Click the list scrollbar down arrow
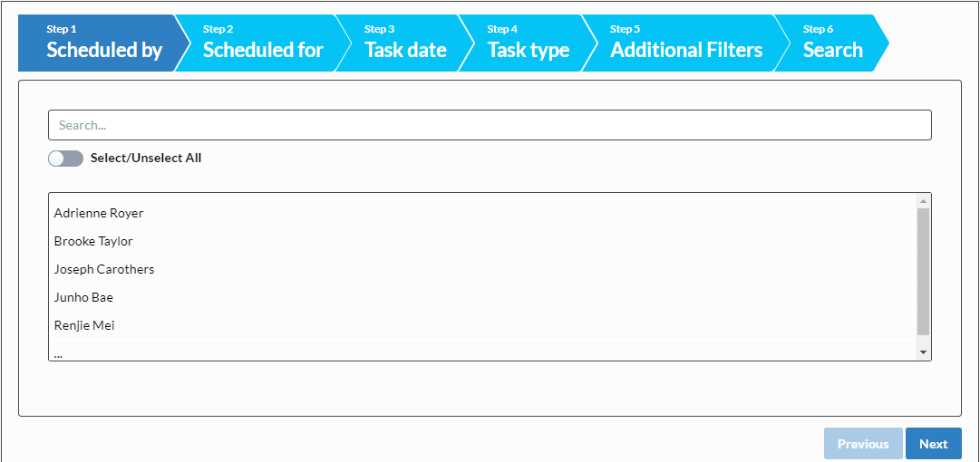This screenshot has width=980, height=462. pos(923,352)
